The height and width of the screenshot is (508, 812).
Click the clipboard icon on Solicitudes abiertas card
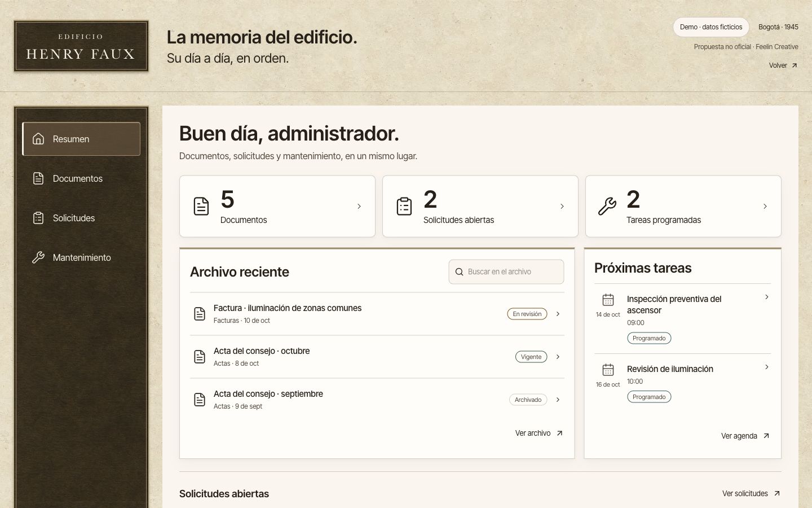[x=404, y=206]
